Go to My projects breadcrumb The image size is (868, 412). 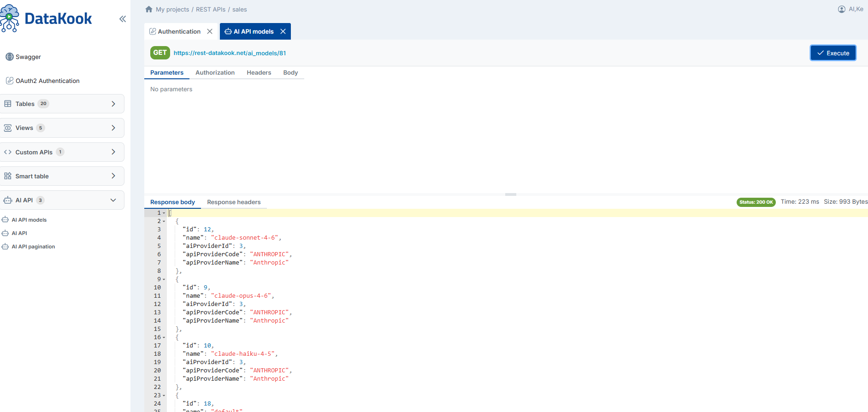tap(172, 9)
